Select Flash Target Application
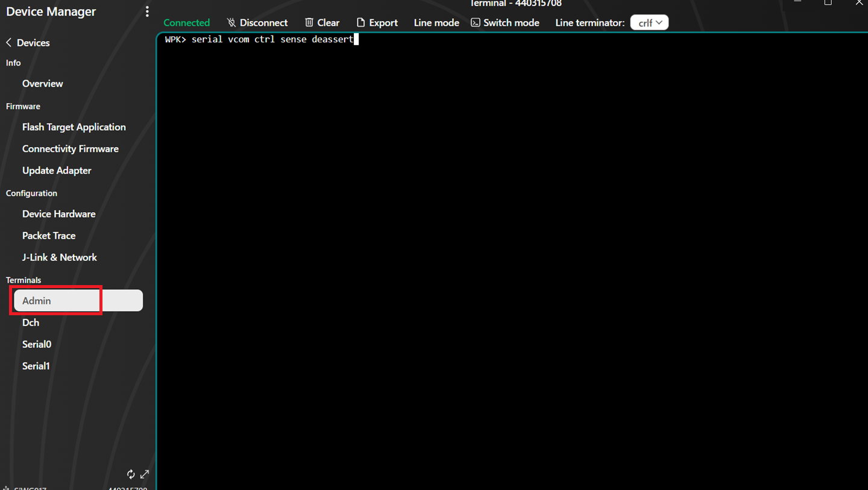 point(74,127)
